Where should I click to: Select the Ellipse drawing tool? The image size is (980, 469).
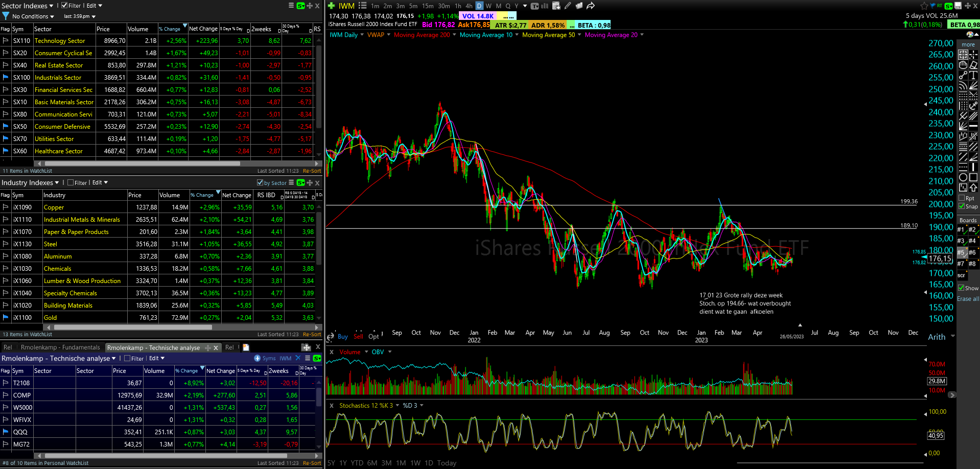click(963, 177)
